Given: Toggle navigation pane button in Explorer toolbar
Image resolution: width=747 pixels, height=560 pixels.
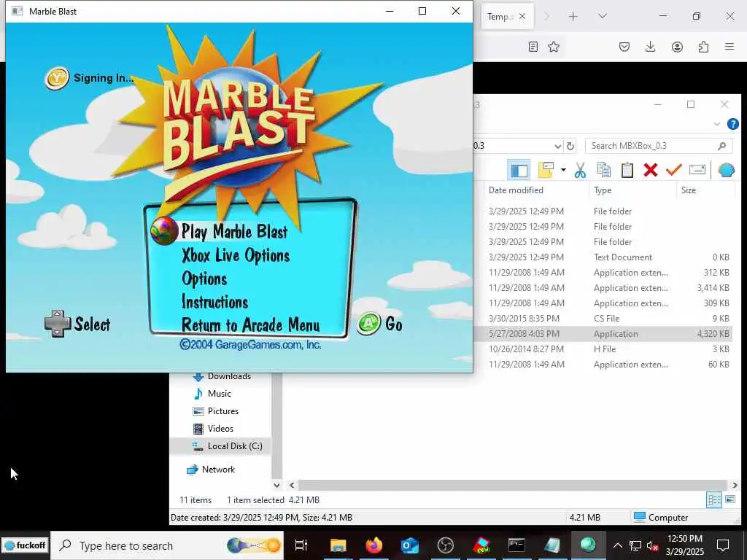Looking at the screenshot, I should pos(519,170).
